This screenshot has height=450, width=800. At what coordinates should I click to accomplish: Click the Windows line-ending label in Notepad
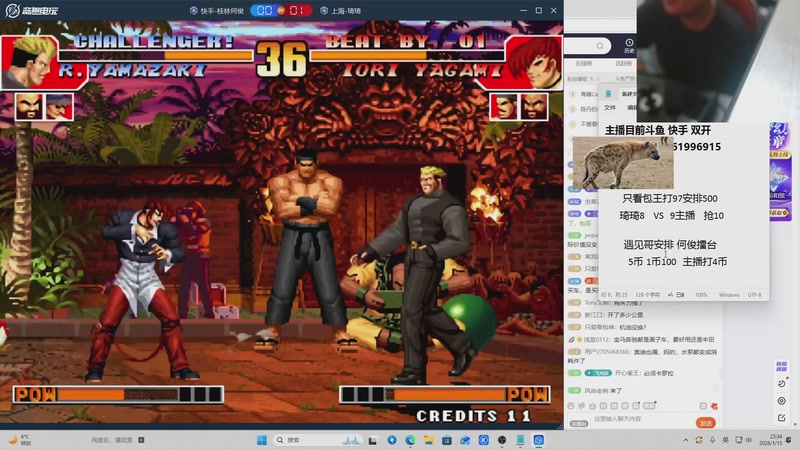click(729, 295)
